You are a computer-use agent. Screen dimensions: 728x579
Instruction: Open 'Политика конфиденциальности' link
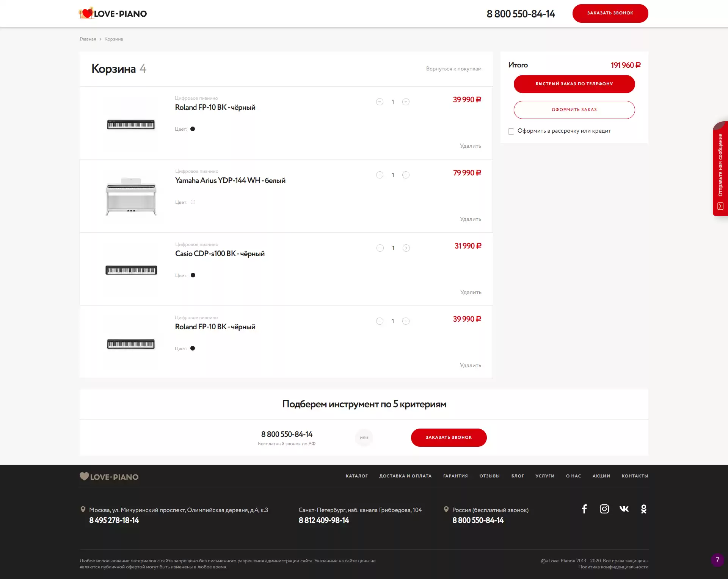coord(613,567)
